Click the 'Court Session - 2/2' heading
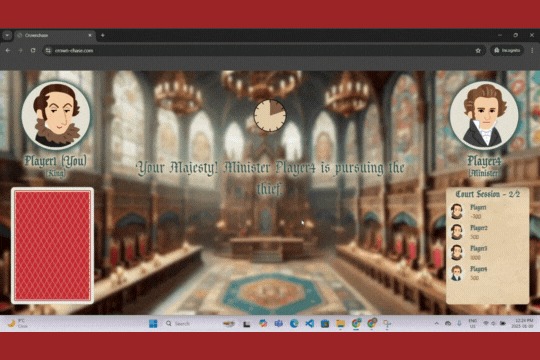 (487, 194)
